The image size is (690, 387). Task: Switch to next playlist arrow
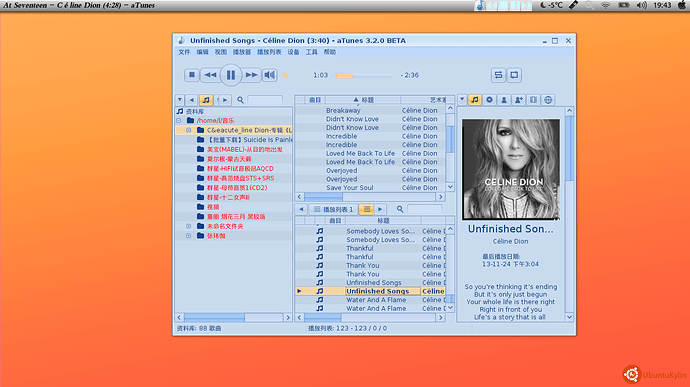(x=380, y=209)
